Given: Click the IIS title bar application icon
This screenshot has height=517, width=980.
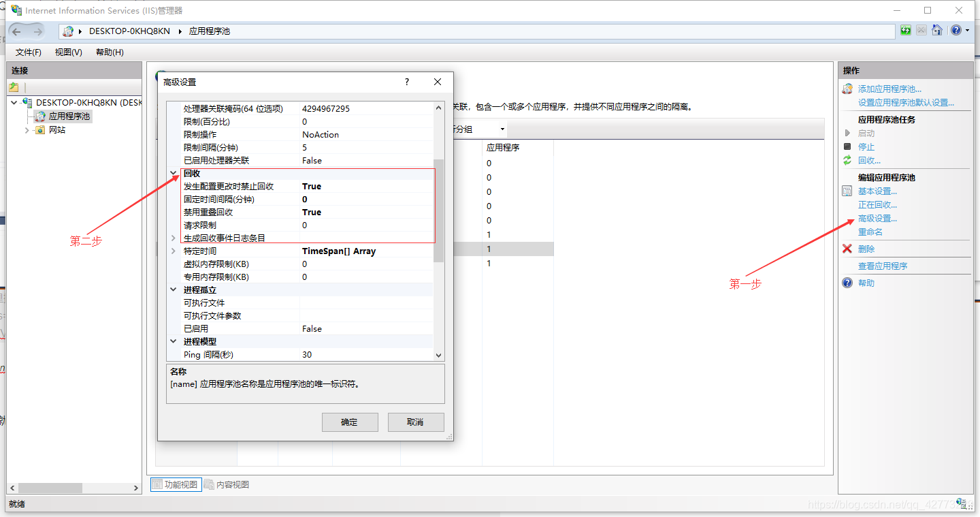Looking at the screenshot, I should point(16,10).
